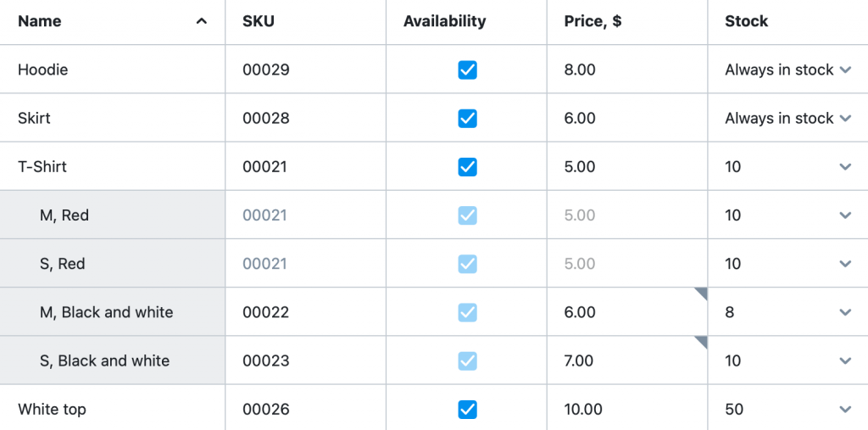Click the sort arrow in Name header

[x=202, y=21]
